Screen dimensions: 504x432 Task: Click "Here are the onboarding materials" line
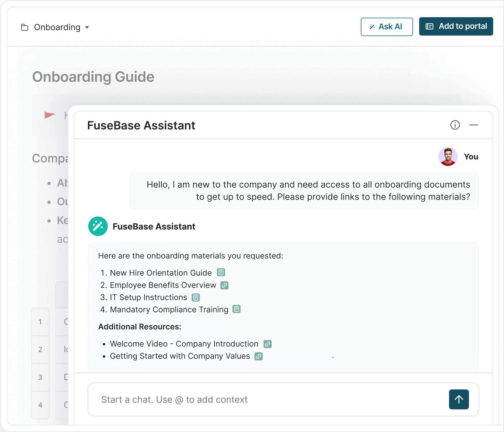coord(191,256)
